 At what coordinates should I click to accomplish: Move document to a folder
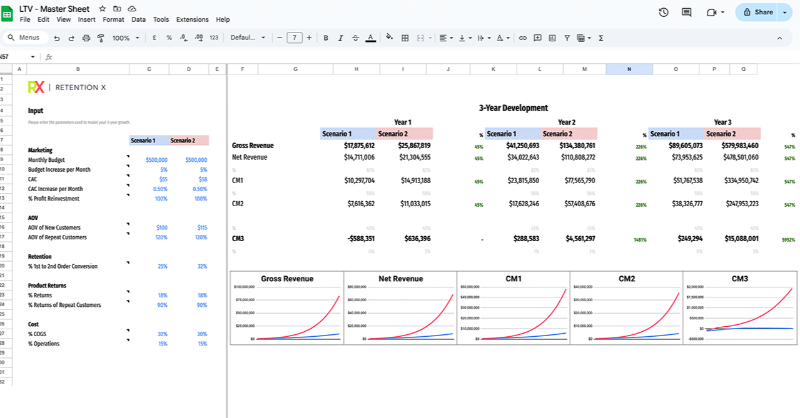pyautogui.click(x=117, y=9)
